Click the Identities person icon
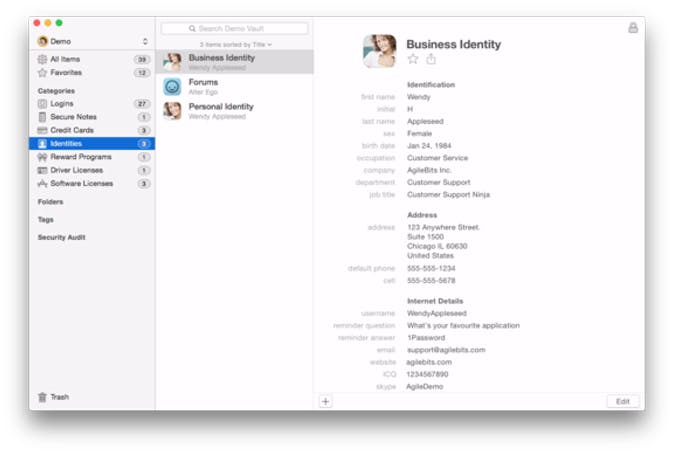The image size is (674, 454). [x=42, y=144]
